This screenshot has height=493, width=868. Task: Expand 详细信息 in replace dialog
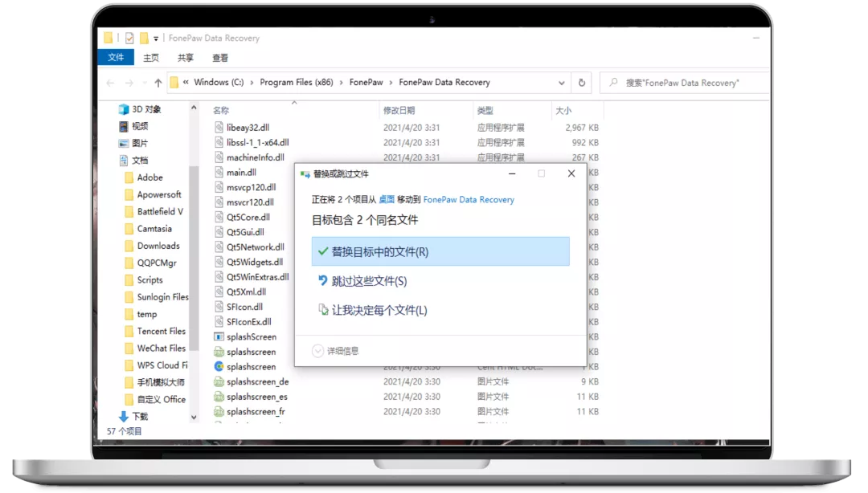[335, 351]
